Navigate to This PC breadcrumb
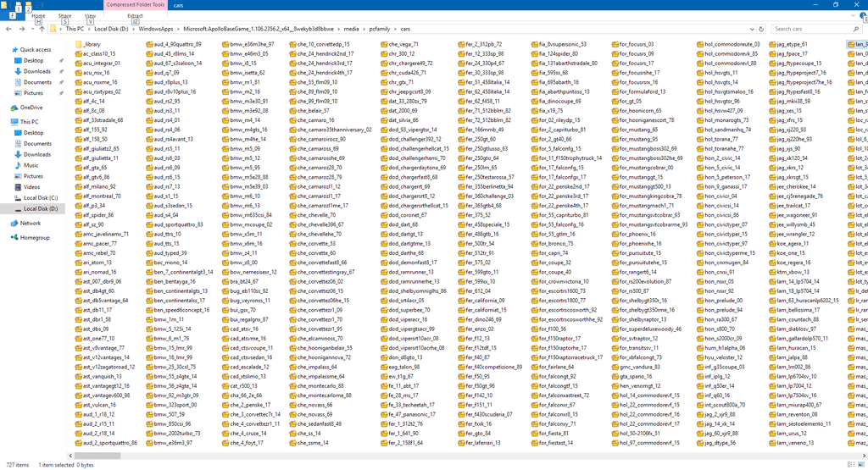This screenshot has height=470, width=868. 75,29
